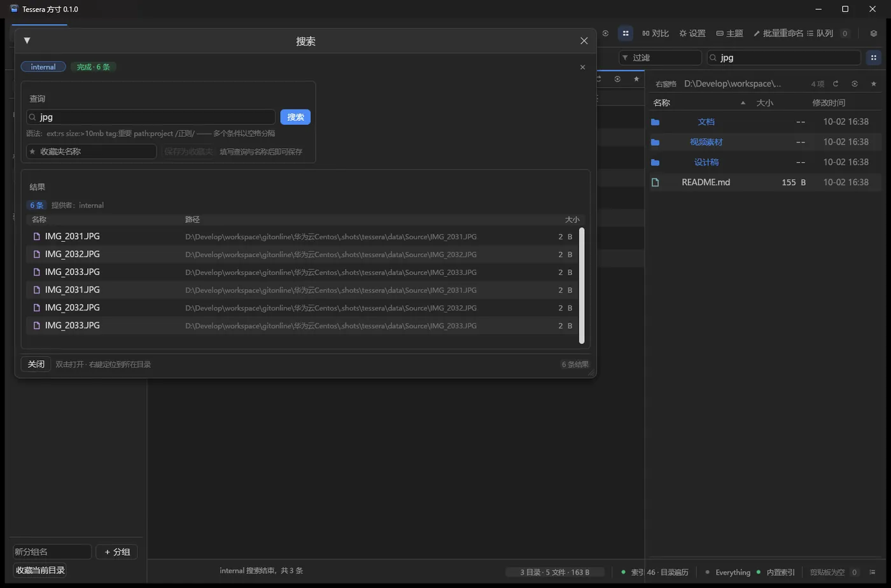Bookmark the right pane path with the star icon

[873, 83]
